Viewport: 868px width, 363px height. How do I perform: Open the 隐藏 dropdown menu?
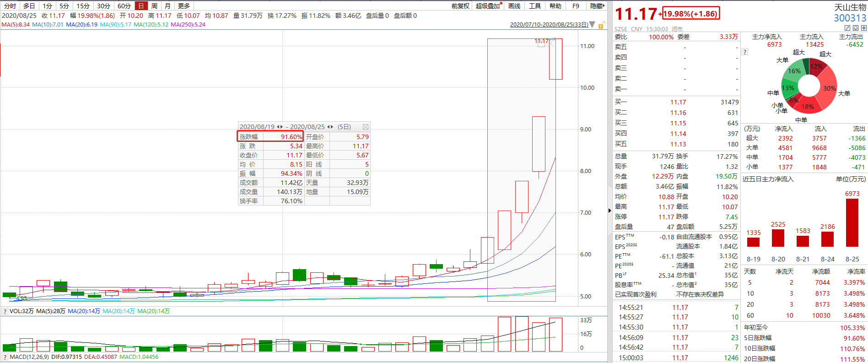597,6
